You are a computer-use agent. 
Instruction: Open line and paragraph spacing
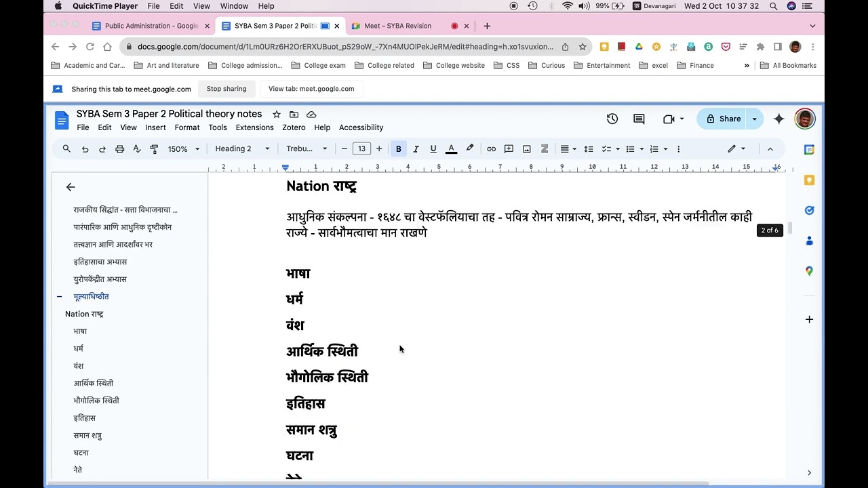(x=589, y=149)
